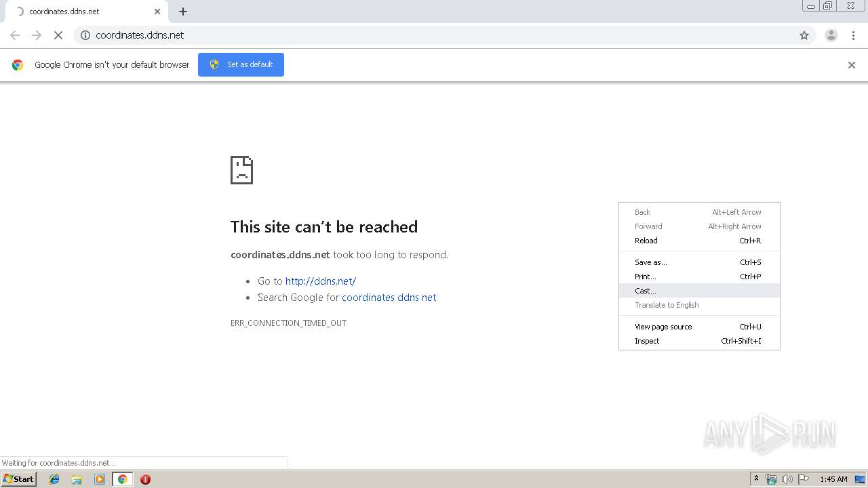Open volume speaker tray icon
The height and width of the screenshot is (488, 868).
tap(787, 479)
